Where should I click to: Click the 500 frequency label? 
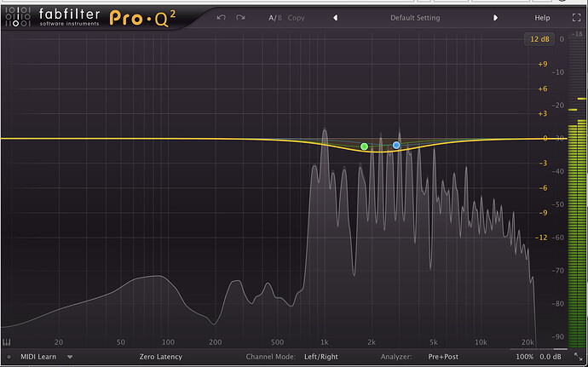coord(278,342)
